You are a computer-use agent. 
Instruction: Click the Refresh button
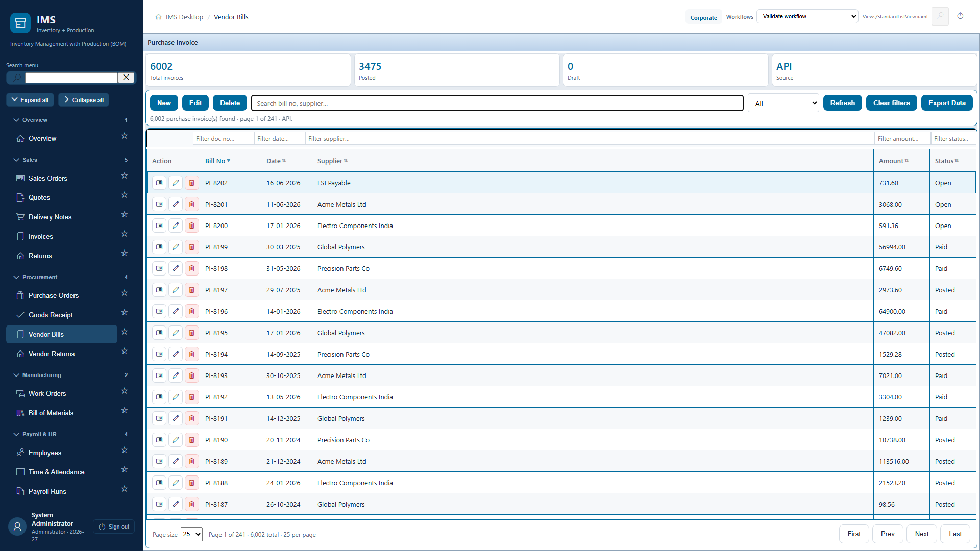pyautogui.click(x=842, y=103)
